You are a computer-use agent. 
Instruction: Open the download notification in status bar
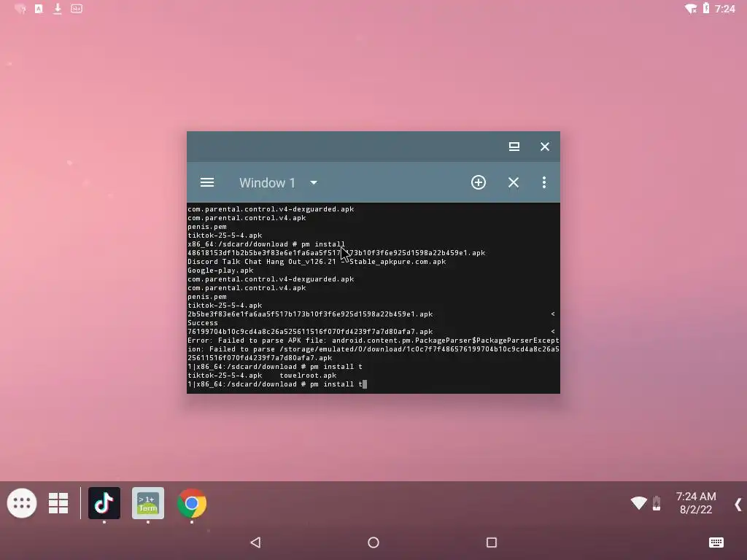click(57, 9)
